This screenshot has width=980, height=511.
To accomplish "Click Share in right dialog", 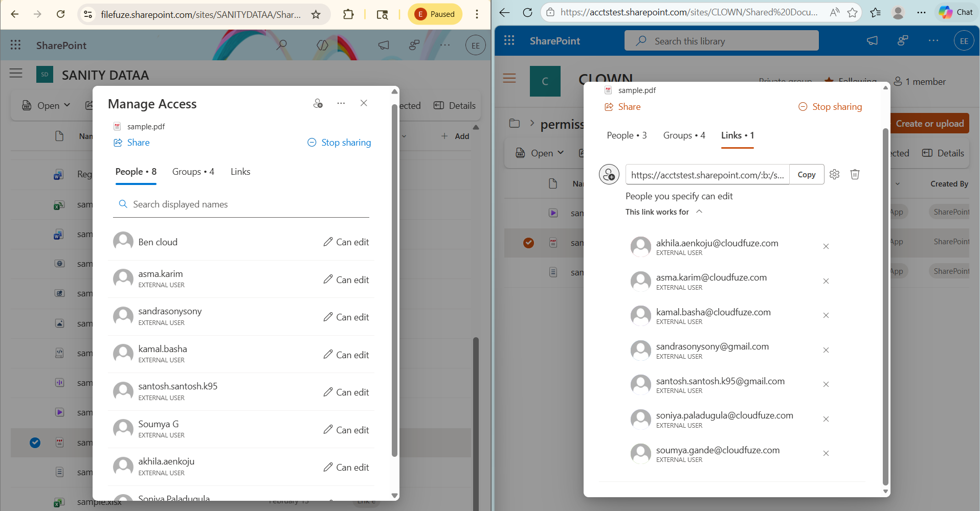I will point(622,107).
